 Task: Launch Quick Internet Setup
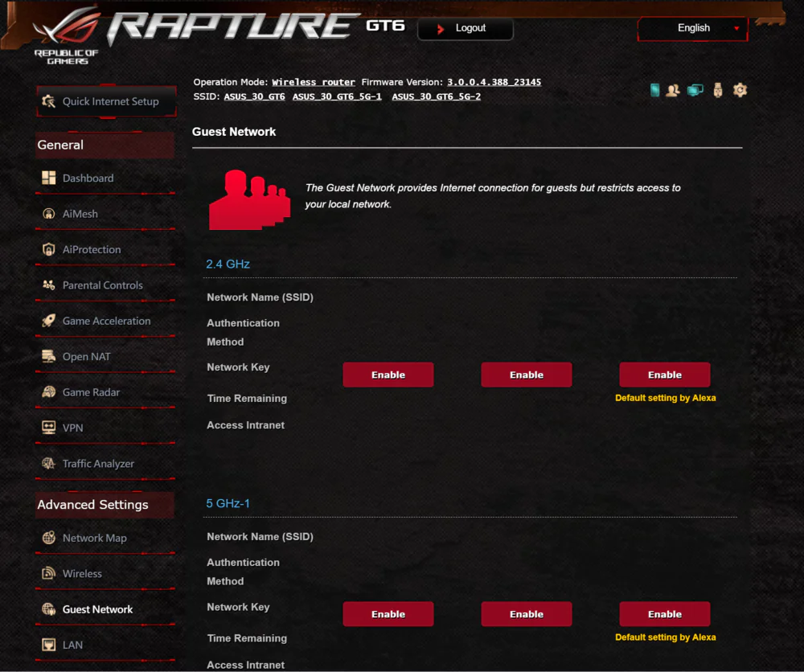(107, 101)
